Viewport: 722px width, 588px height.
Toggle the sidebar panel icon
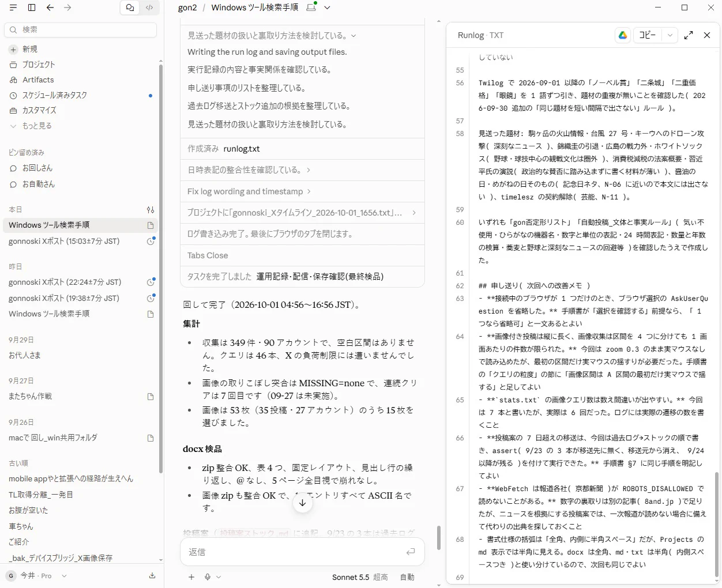pos(32,7)
